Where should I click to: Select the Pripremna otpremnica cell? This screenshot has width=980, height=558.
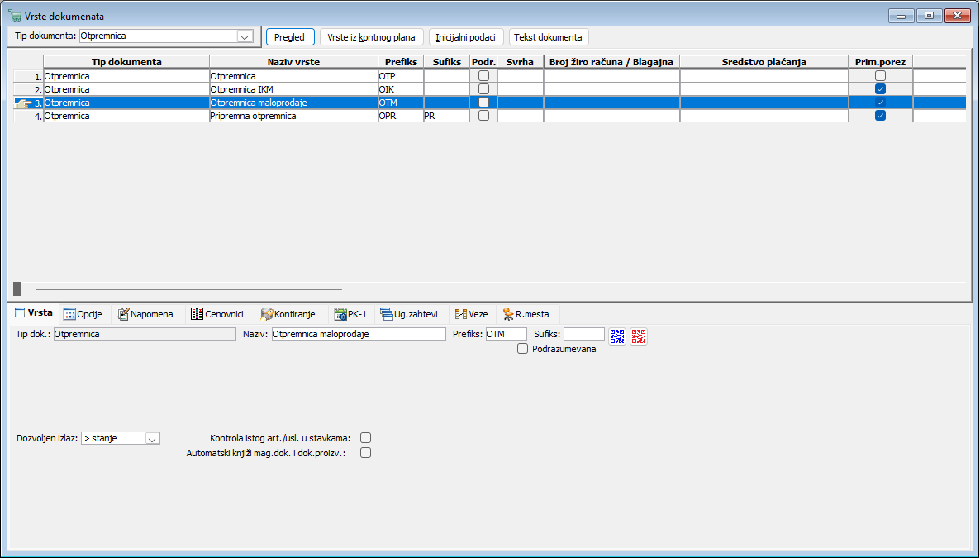(x=293, y=116)
